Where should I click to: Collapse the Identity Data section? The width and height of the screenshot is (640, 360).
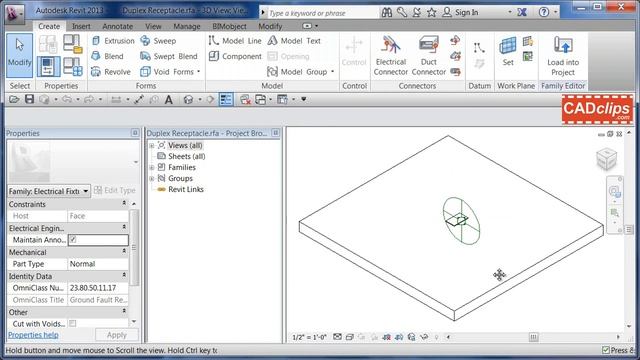point(124,276)
